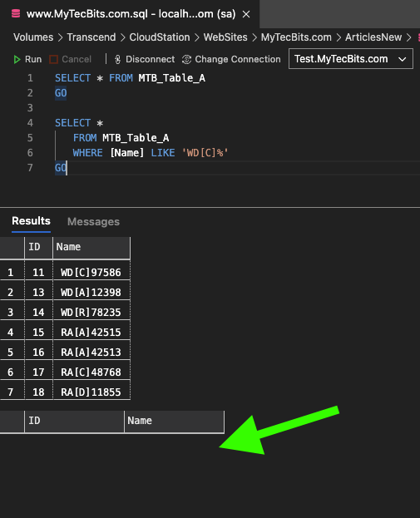Click the Change Connection refresh icon
The width and height of the screenshot is (420, 518).
[186, 60]
